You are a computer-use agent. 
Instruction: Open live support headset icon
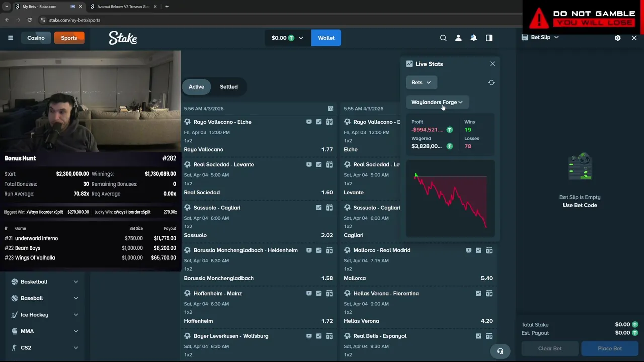(x=500, y=351)
